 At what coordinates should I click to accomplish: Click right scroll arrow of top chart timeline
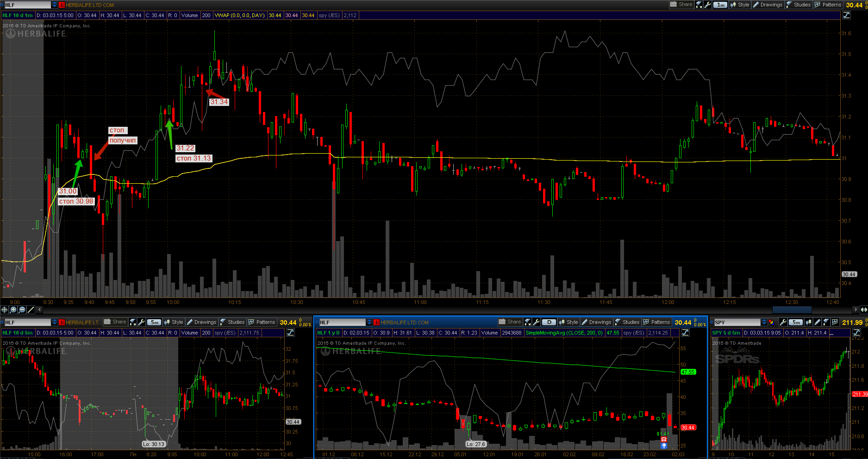[856, 310]
